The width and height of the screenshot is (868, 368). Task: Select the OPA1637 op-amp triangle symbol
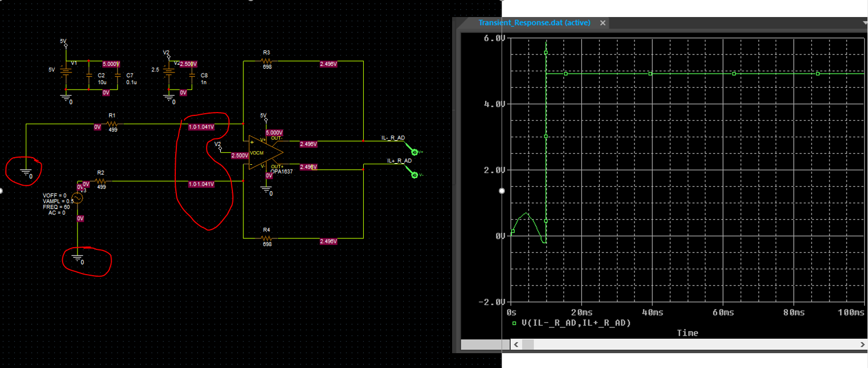(x=265, y=152)
